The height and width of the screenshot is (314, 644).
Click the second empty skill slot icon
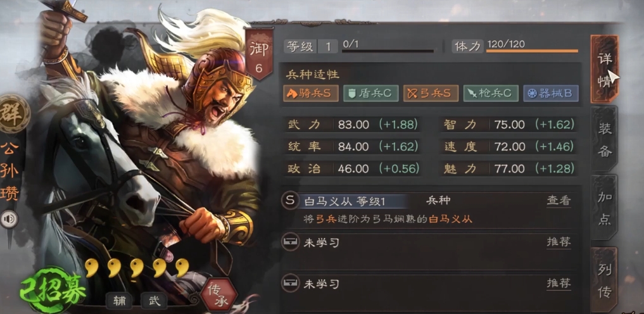coord(290,283)
